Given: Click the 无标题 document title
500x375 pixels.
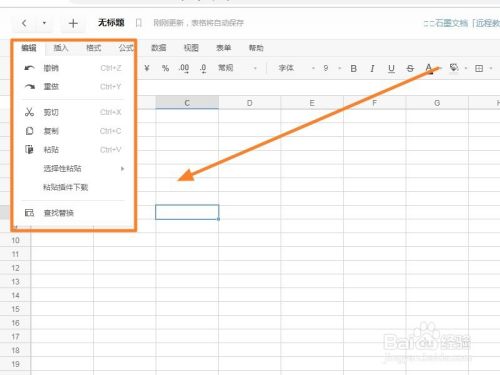Looking at the screenshot, I should tap(111, 23).
